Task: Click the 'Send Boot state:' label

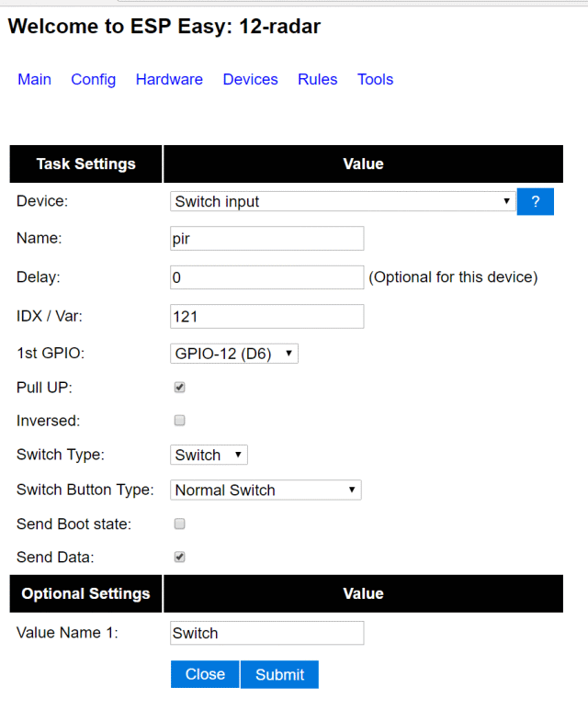Action: (x=73, y=524)
